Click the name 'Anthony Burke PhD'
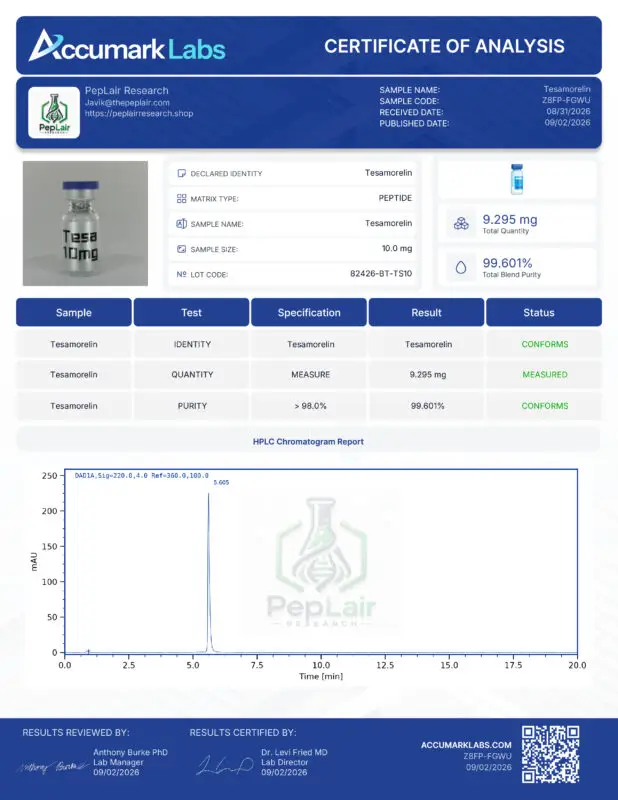 click(x=130, y=753)
